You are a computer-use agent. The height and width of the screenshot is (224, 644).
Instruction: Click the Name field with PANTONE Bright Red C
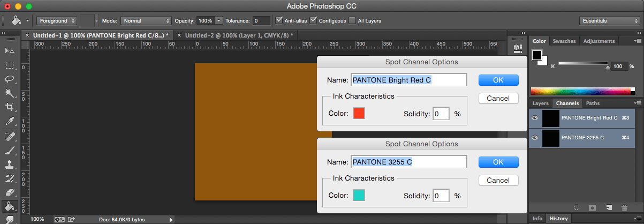[x=408, y=80]
